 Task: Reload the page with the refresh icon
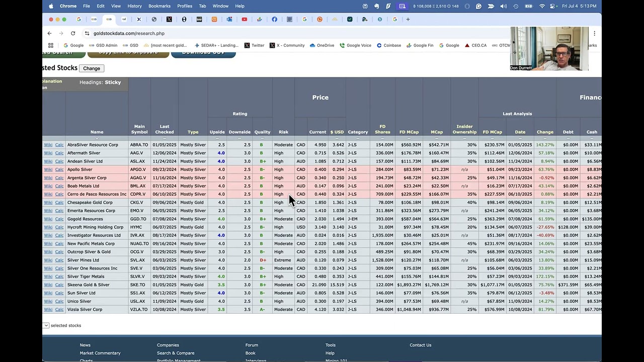pos(73,33)
